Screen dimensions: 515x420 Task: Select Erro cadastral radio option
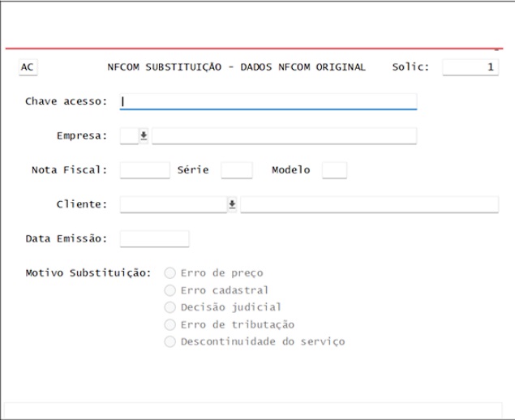pos(170,290)
